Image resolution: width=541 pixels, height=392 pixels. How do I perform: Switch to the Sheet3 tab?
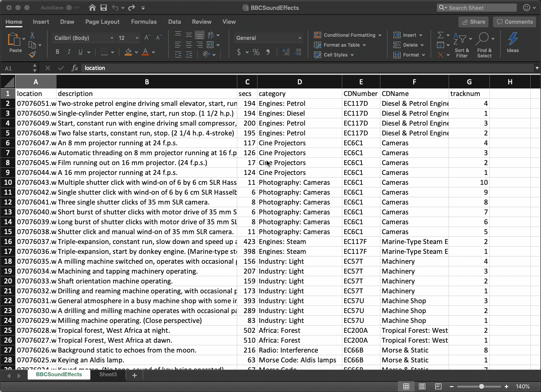point(108,375)
